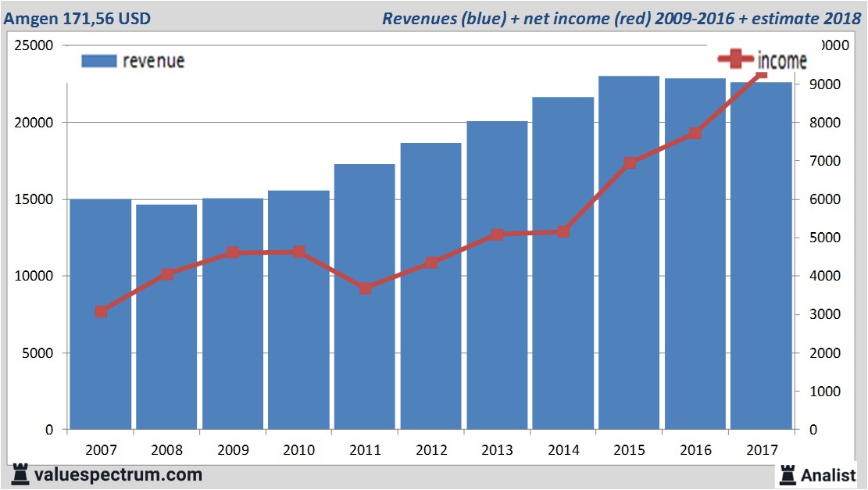The image size is (868, 490).
Task: Click the red income legend marker
Action: [x=736, y=59]
